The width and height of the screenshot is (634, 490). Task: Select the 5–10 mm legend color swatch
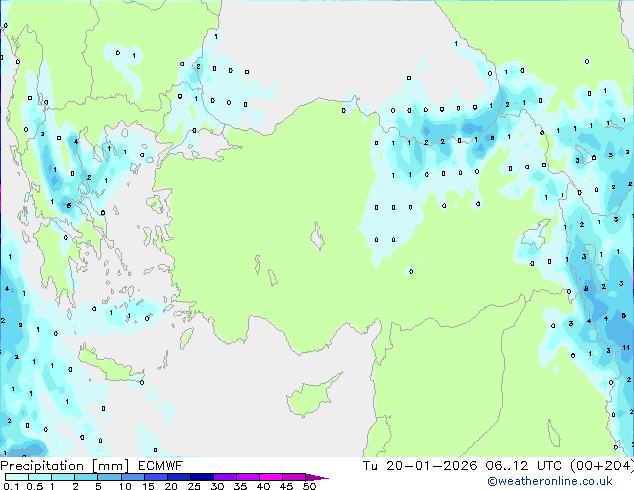pos(109,477)
